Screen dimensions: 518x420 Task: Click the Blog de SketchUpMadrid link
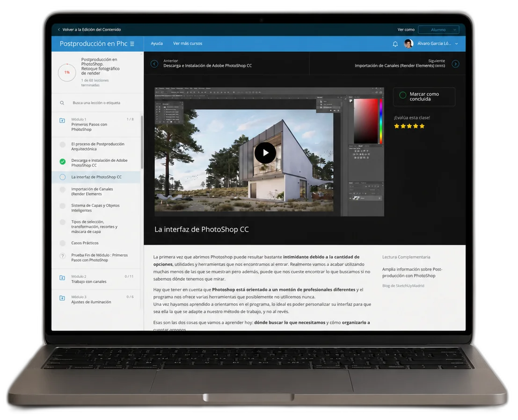pos(403,286)
